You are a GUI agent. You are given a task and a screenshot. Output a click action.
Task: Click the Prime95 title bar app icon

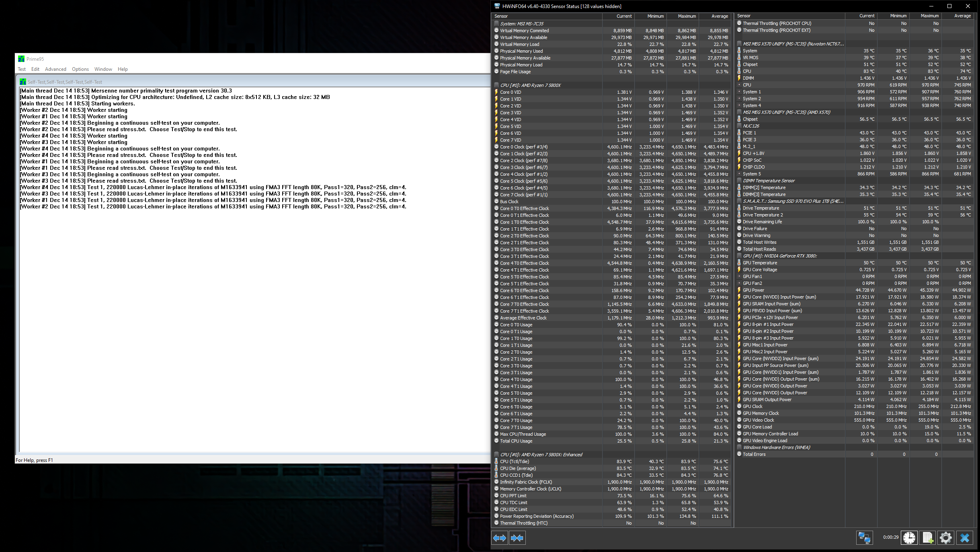click(x=21, y=59)
